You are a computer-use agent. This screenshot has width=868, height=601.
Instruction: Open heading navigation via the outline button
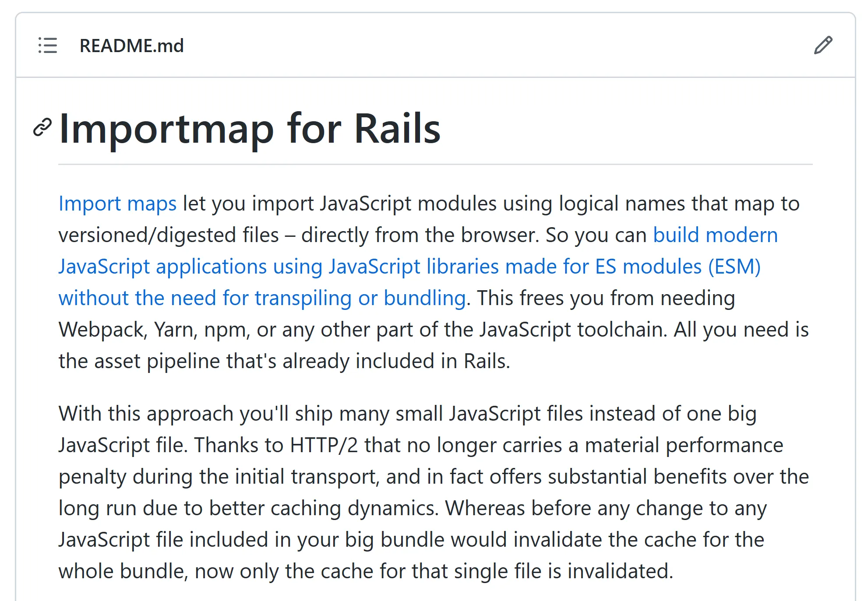(48, 46)
